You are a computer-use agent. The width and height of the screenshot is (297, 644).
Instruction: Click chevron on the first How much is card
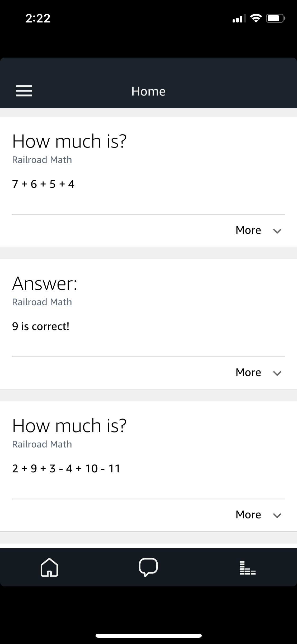point(277,231)
